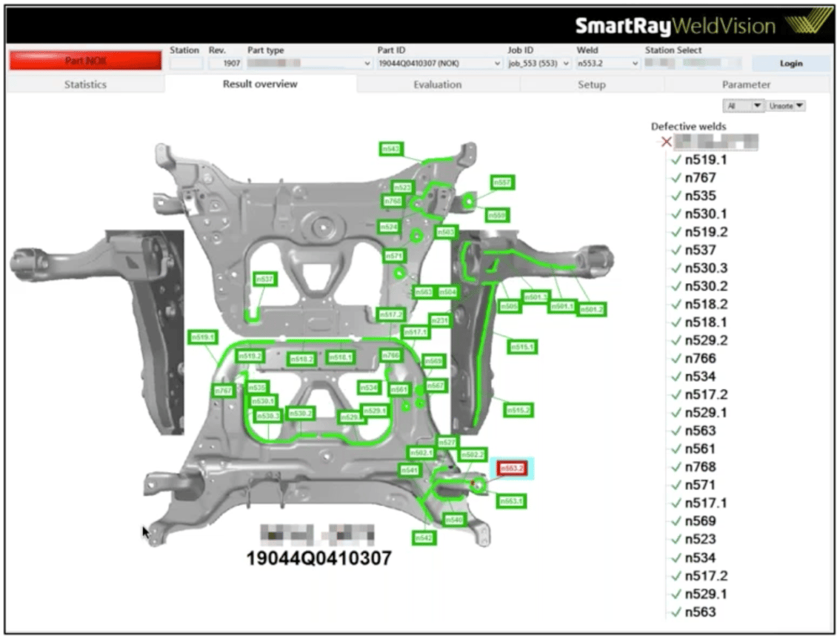840x639 pixels.
Task: Open the Job ID dropdown
Action: coord(564,63)
